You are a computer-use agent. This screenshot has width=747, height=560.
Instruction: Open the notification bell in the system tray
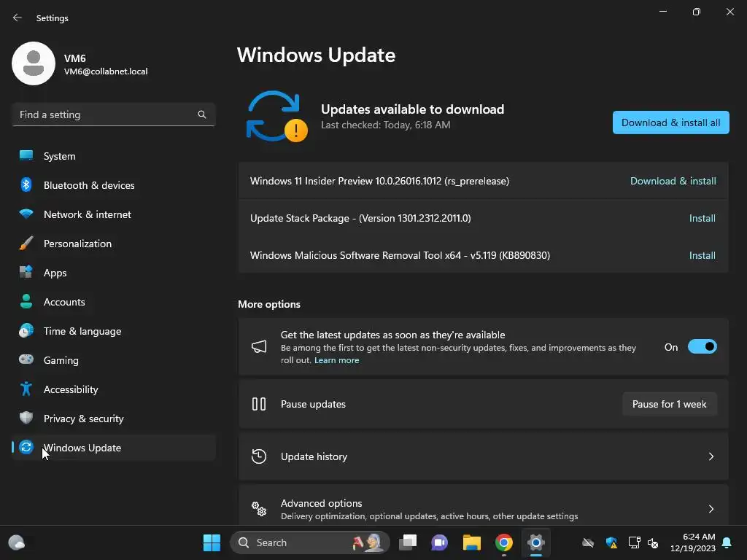(x=727, y=542)
